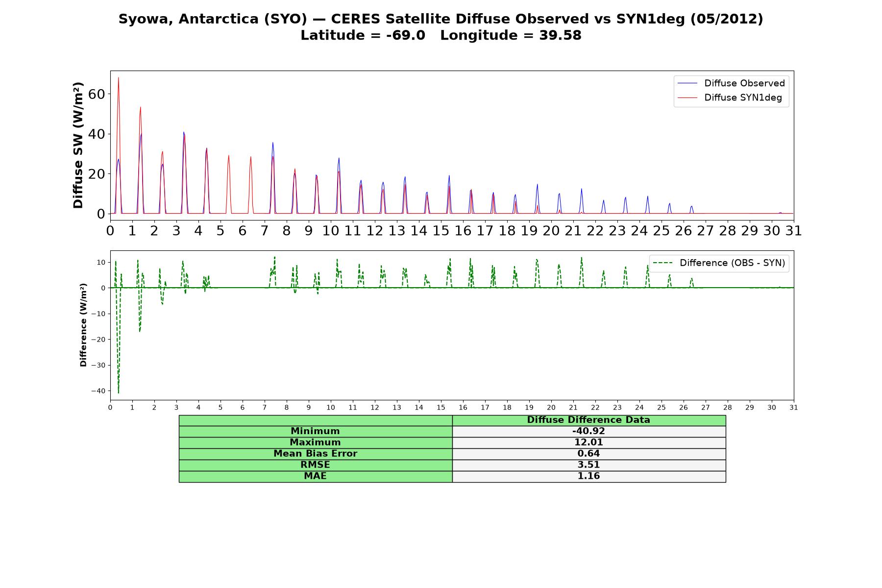Image resolution: width=882 pixels, height=588 pixels.
Task: Click the Diffuse Difference Data header cell
Action: coord(588,420)
